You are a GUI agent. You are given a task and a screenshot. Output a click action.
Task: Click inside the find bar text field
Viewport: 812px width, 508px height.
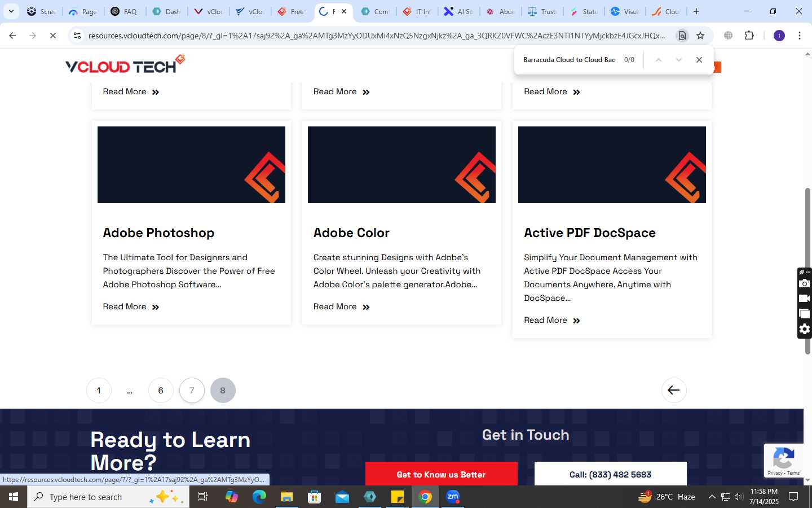pyautogui.click(x=570, y=60)
